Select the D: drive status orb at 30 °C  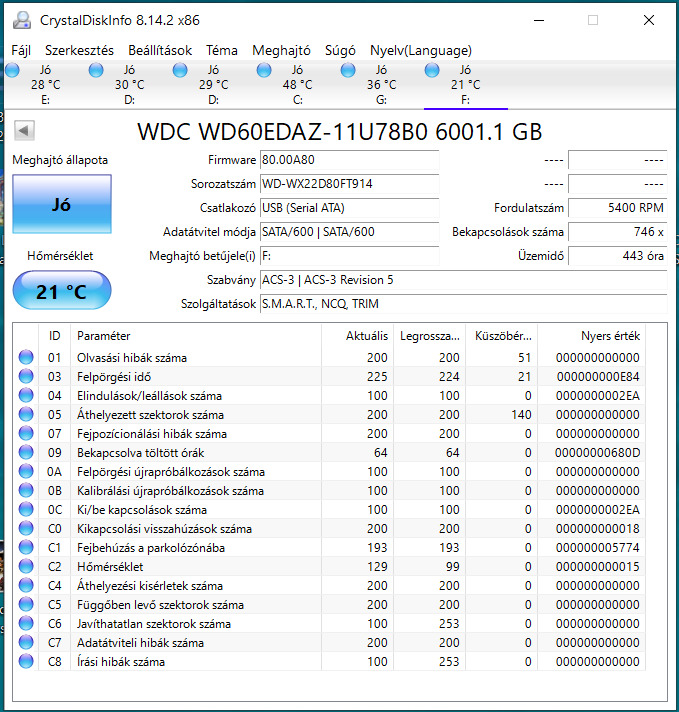pos(96,70)
